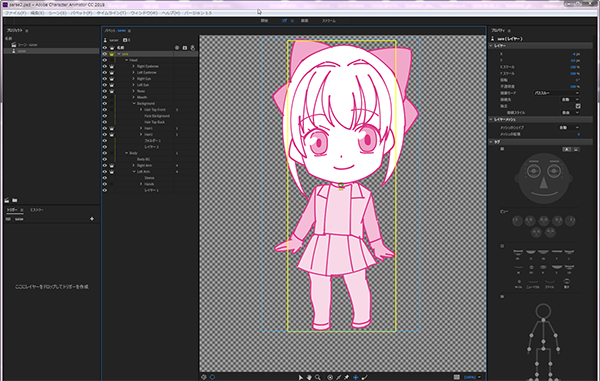Click the plus icon in Triggers panel

pos(92,219)
